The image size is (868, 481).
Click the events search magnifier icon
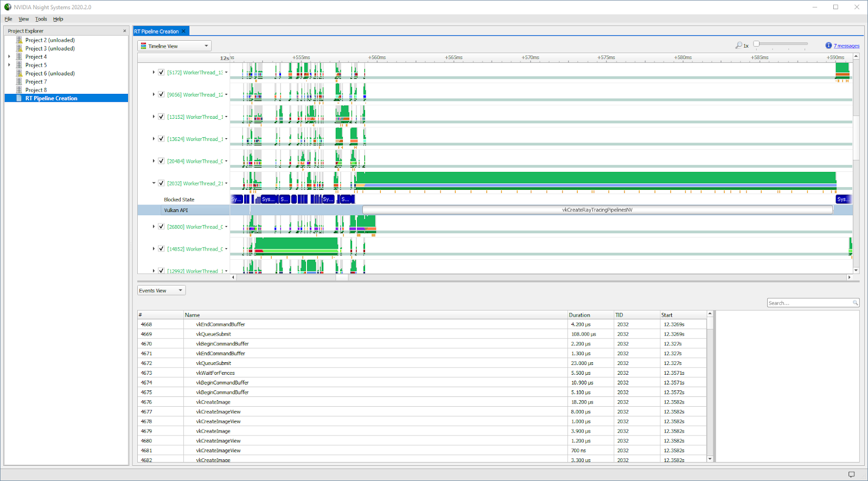point(855,303)
